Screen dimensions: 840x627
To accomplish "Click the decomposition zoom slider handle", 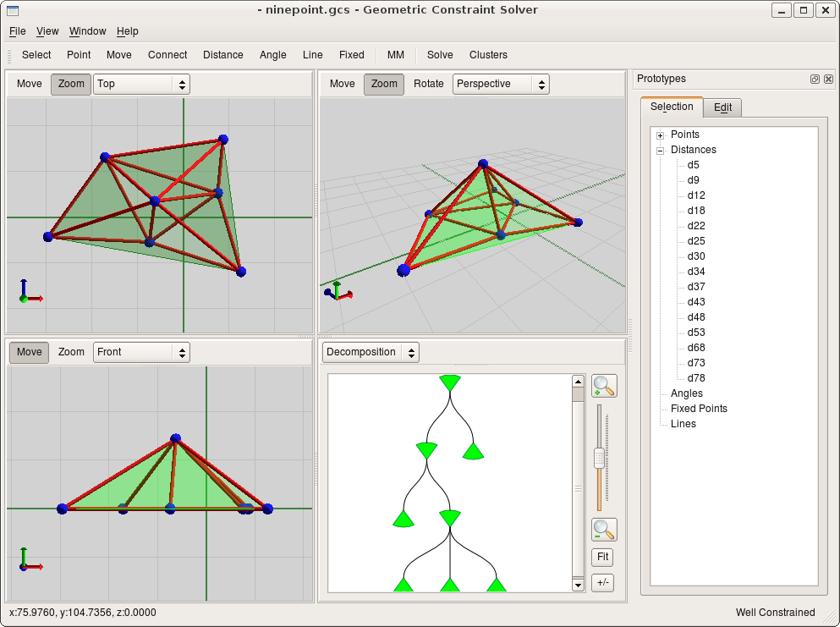I will 600,458.
